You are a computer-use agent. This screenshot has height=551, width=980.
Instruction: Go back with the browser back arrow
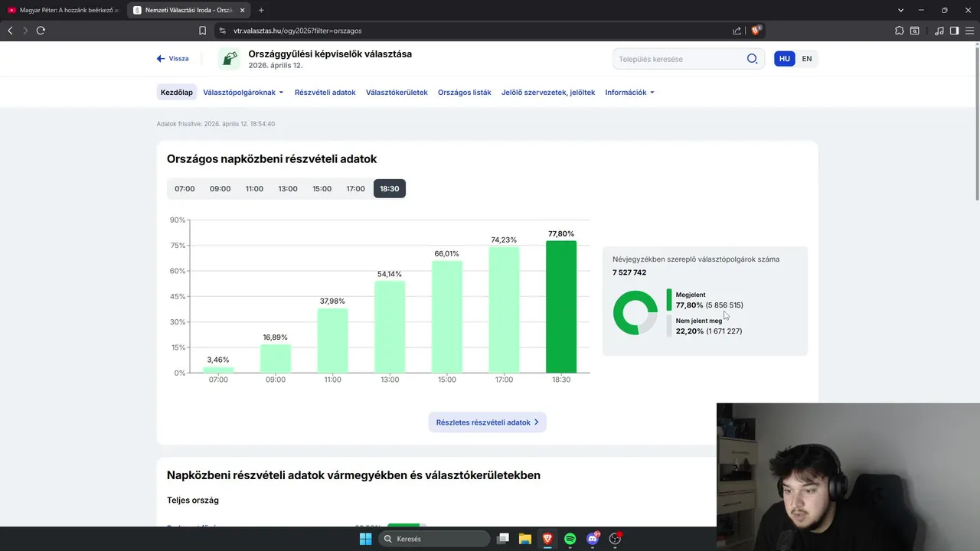click(x=10, y=31)
